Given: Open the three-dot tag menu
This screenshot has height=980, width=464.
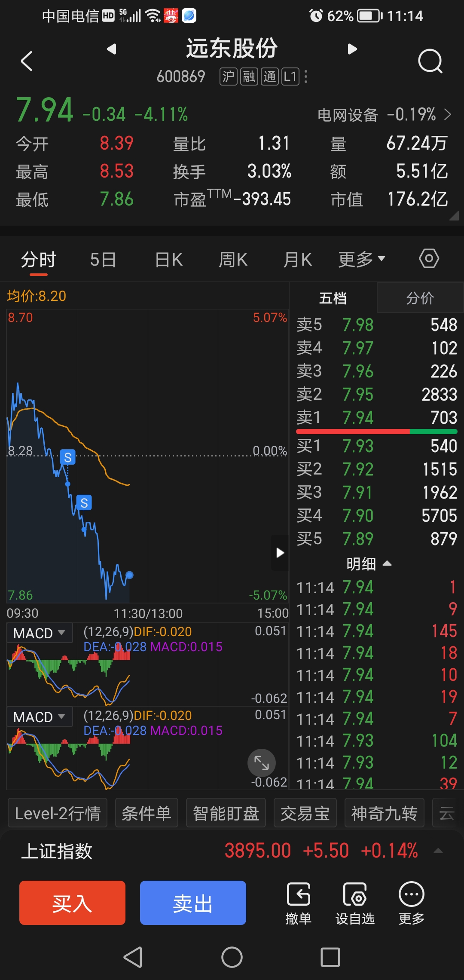Looking at the screenshot, I should (x=306, y=77).
